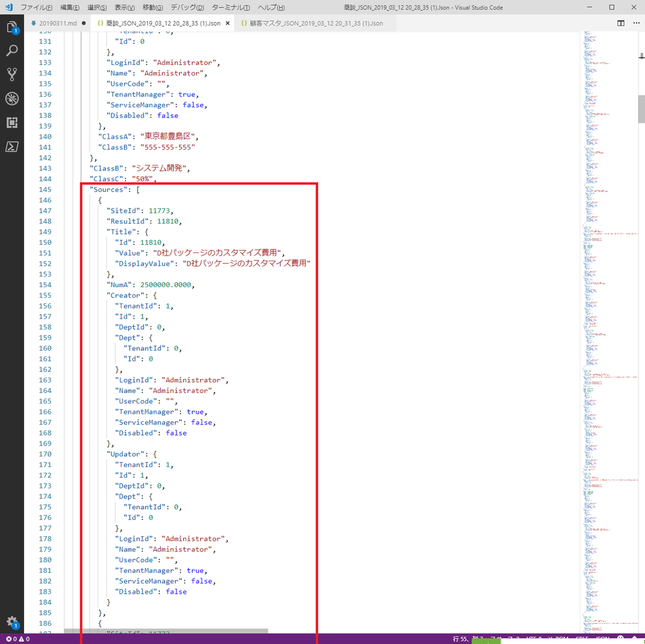Click the "Title": { line
The height and width of the screenshot is (644, 645).
127,232
